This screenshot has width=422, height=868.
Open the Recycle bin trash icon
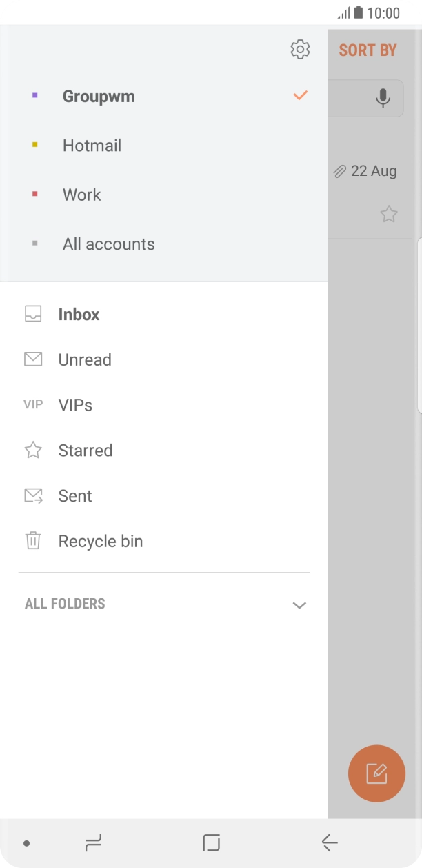32,540
